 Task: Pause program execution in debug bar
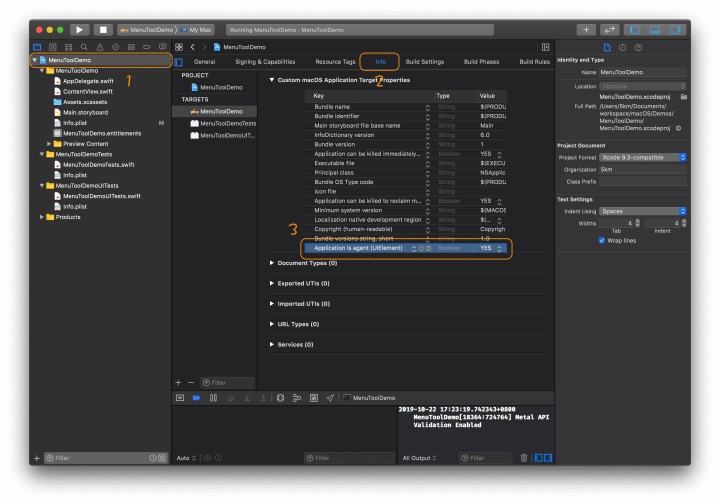pyautogui.click(x=214, y=398)
